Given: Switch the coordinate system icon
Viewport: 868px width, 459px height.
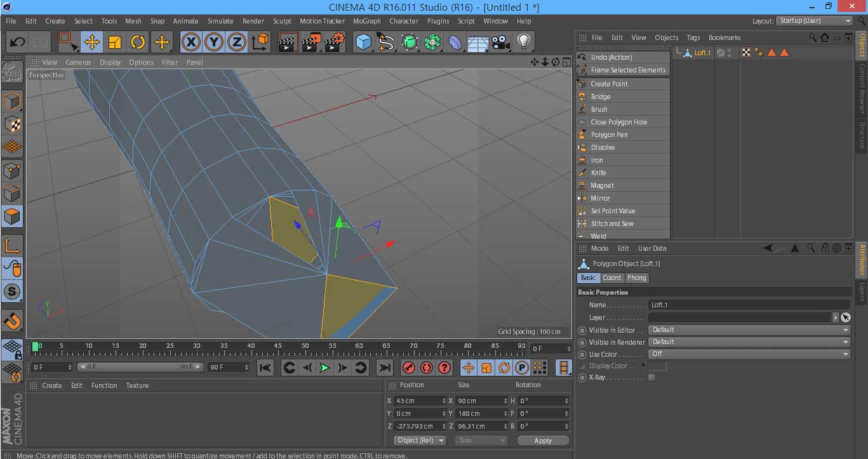Looking at the screenshot, I should (260, 43).
